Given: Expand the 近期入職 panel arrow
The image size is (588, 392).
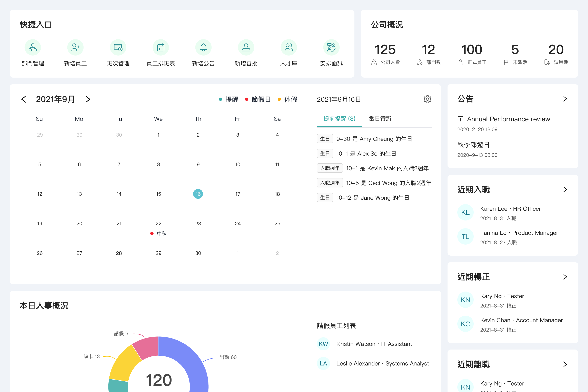Looking at the screenshot, I should 565,189.
